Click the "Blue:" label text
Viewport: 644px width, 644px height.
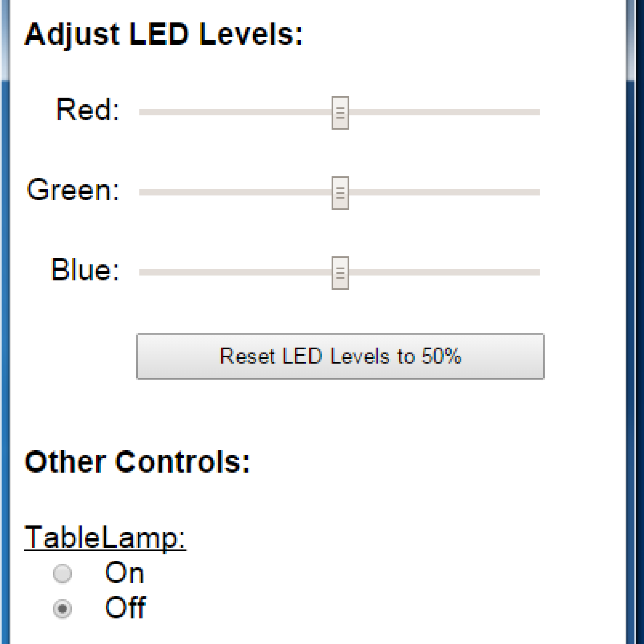click(x=85, y=270)
